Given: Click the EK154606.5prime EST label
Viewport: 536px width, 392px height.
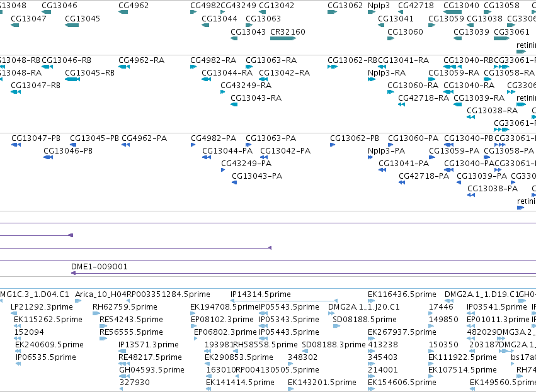Looking at the screenshot, I should click(402, 383).
